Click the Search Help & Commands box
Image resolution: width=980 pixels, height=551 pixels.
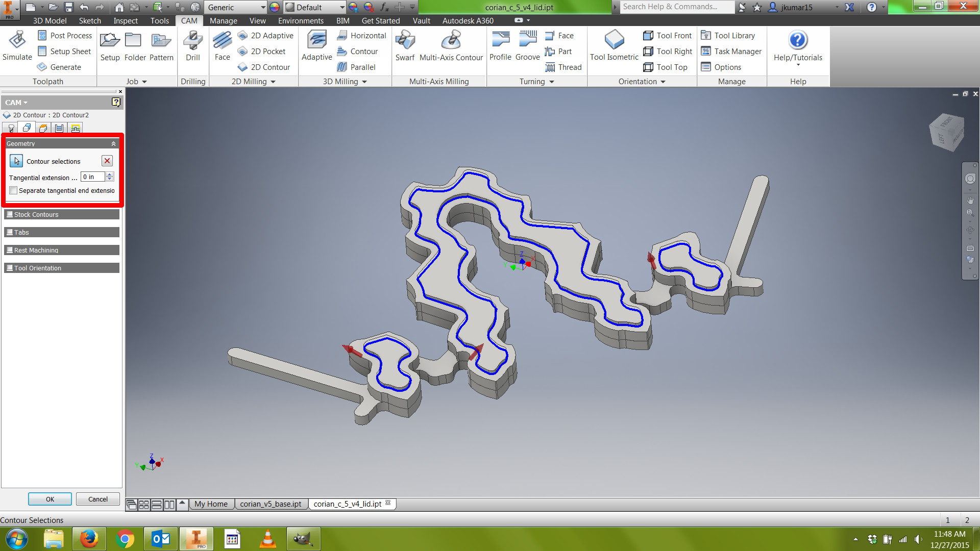677,7
